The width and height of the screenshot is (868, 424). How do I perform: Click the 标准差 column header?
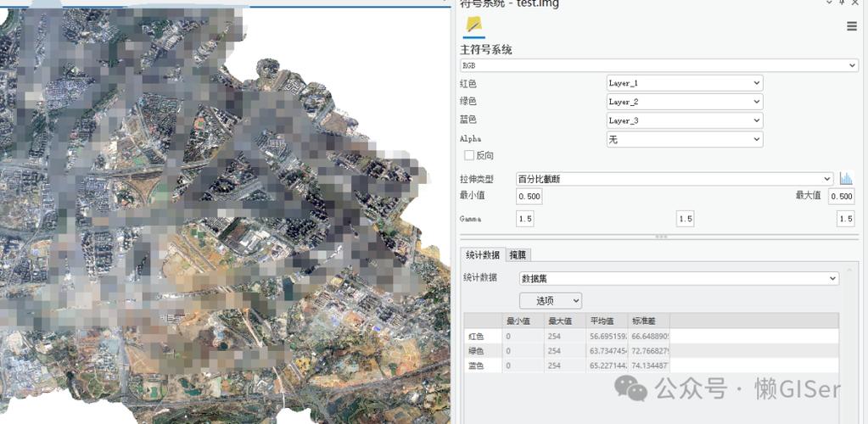(x=649, y=321)
